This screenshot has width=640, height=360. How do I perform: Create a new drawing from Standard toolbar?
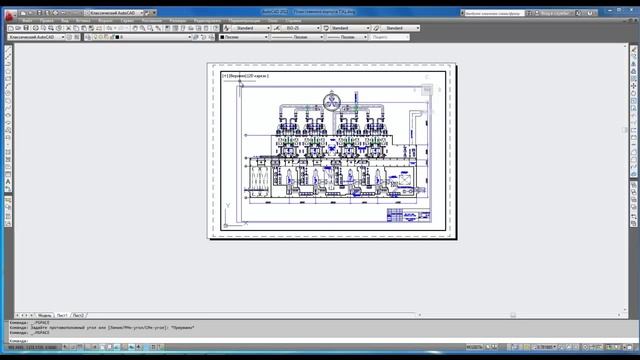point(11,28)
